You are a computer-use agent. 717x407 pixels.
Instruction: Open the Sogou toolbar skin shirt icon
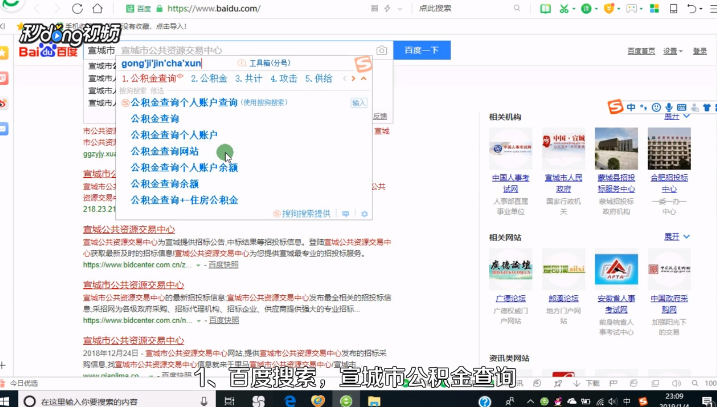707,107
